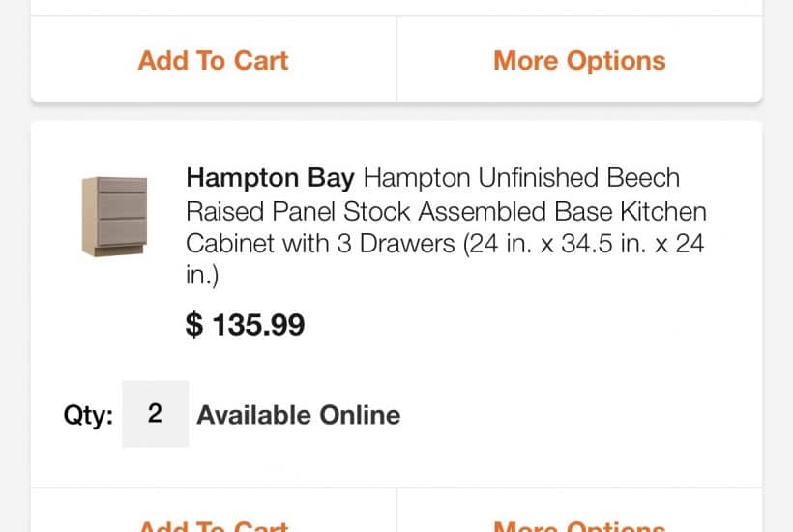The image size is (793, 532).
Task: Click the Add To Cart button above the cabinet listing
Action: (x=213, y=60)
